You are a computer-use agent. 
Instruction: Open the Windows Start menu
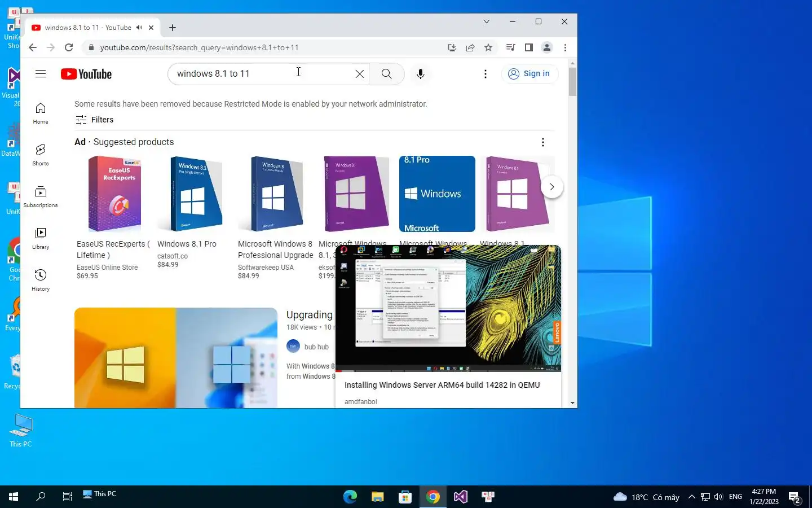[14, 497]
